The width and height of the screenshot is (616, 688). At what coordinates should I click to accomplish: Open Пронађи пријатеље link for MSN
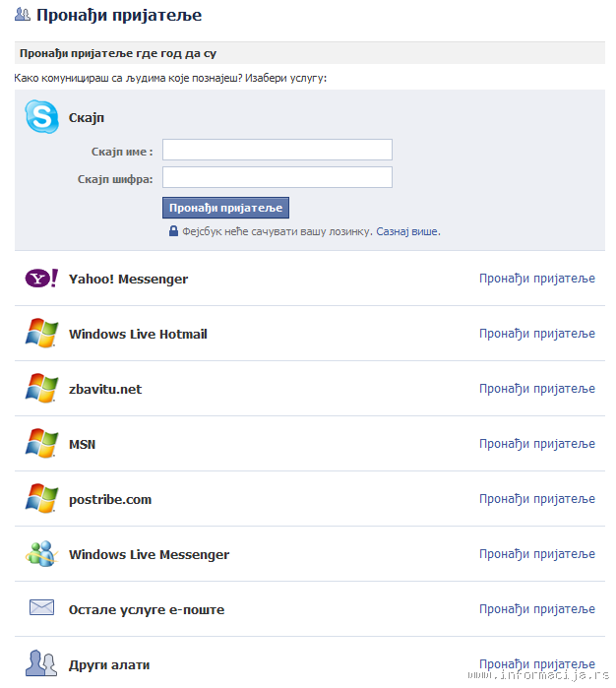(x=537, y=444)
